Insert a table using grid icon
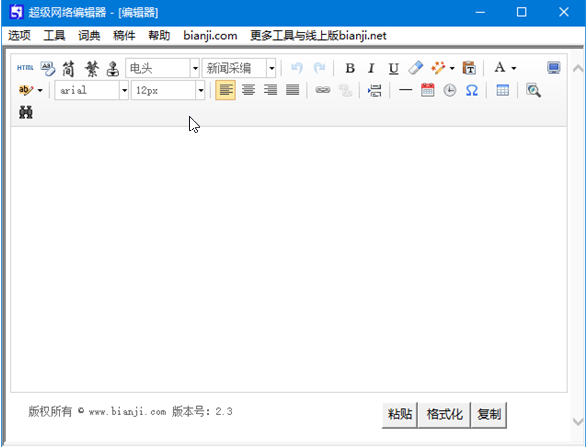 click(502, 91)
